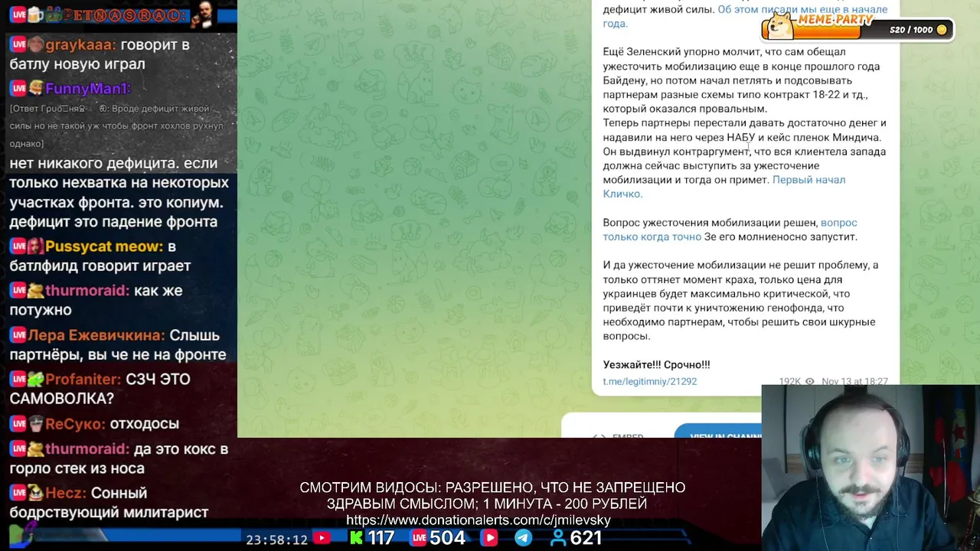Click the Kick viewer count 117
The image size is (980, 551).
[381, 539]
